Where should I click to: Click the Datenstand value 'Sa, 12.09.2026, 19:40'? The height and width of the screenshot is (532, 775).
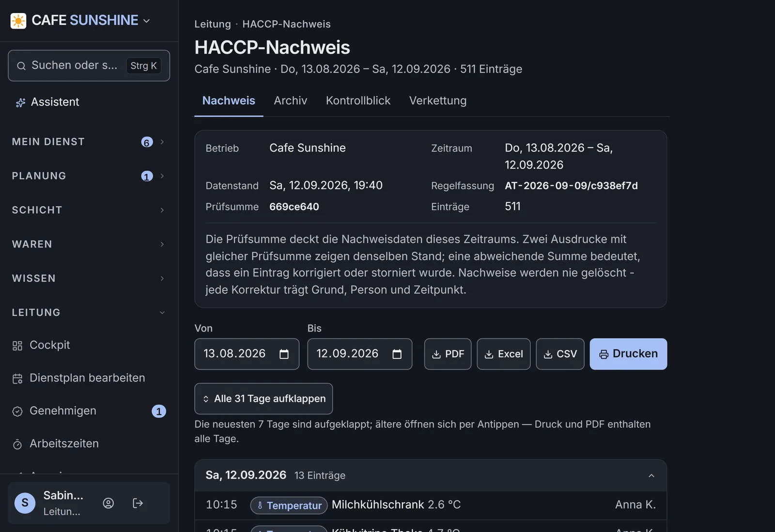326,186
